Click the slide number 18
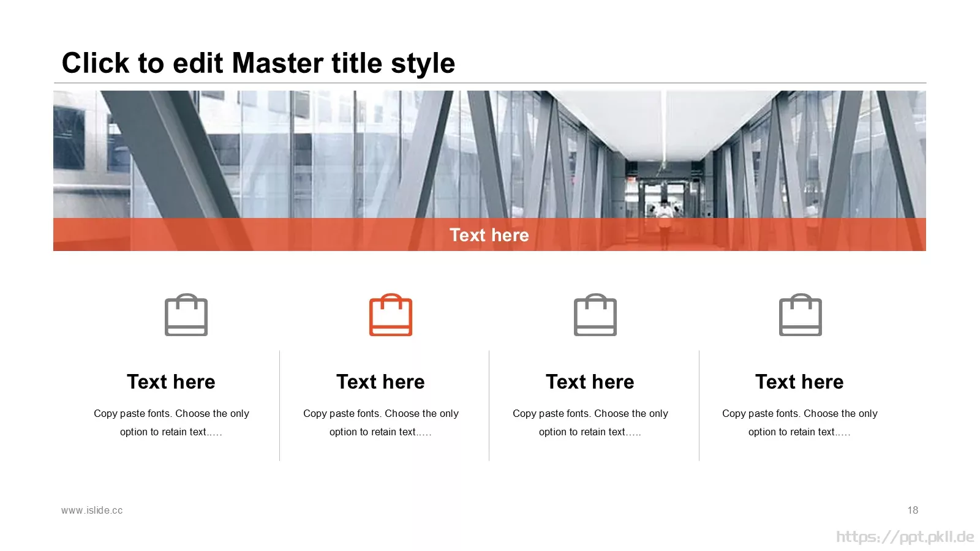Image resolution: width=980 pixels, height=551 pixels. tap(913, 511)
